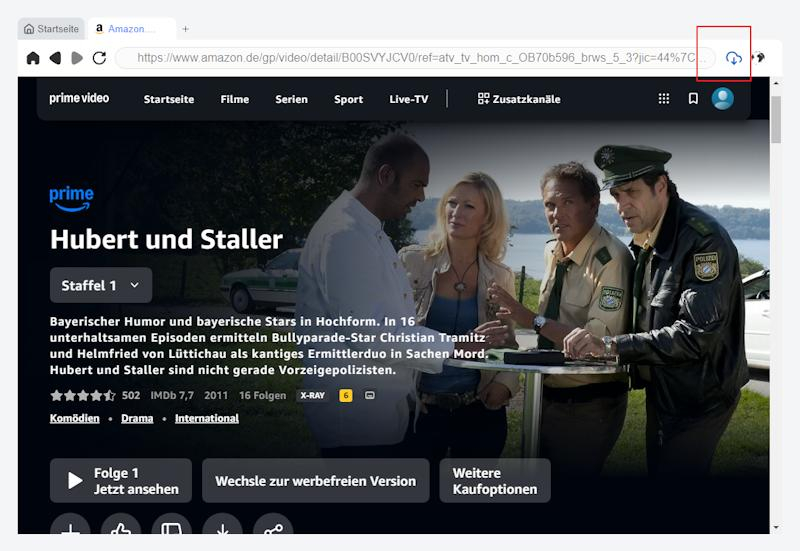Click the share icon below play button
This screenshot has height=551, width=800.
pyautogui.click(x=273, y=530)
